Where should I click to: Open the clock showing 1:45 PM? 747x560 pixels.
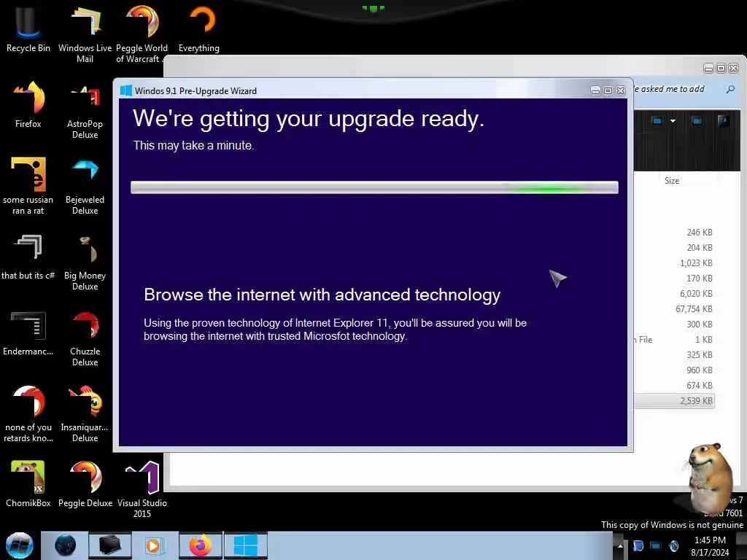point(710,546)
